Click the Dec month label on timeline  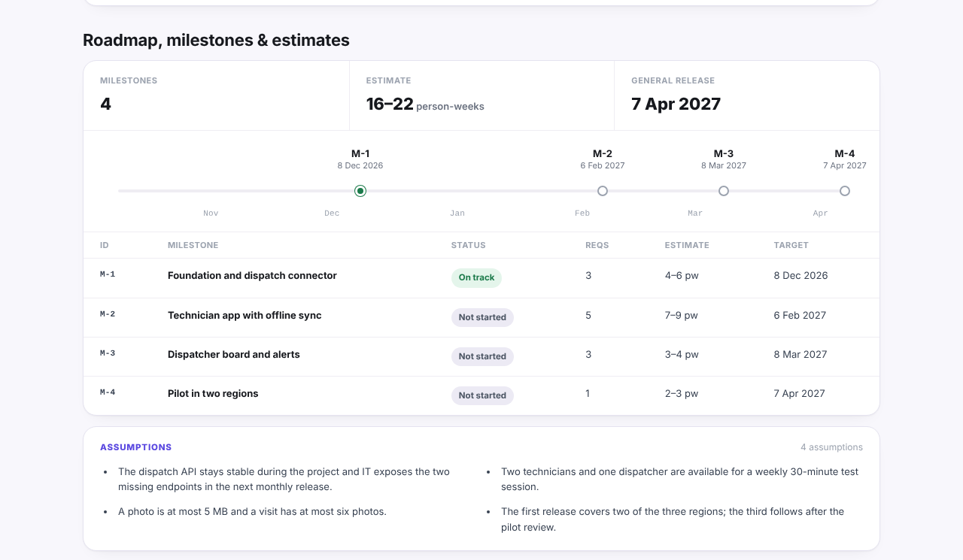click(x=332, y=213)
